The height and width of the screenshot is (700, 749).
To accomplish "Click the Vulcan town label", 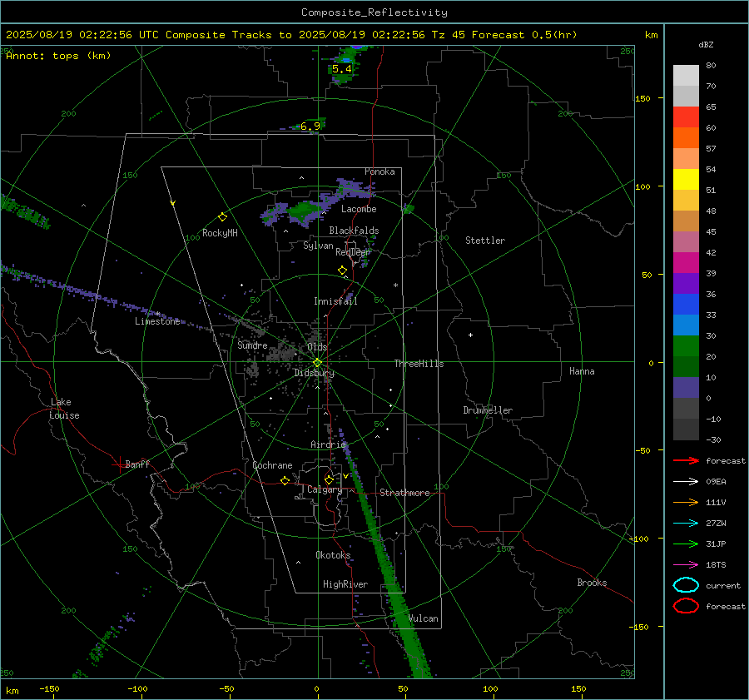I will (x=424, y=618).
